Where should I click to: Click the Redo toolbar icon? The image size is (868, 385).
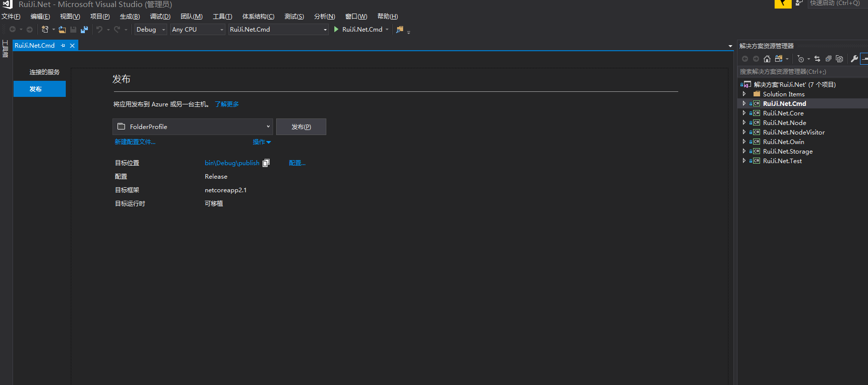[x=117, y=30]
